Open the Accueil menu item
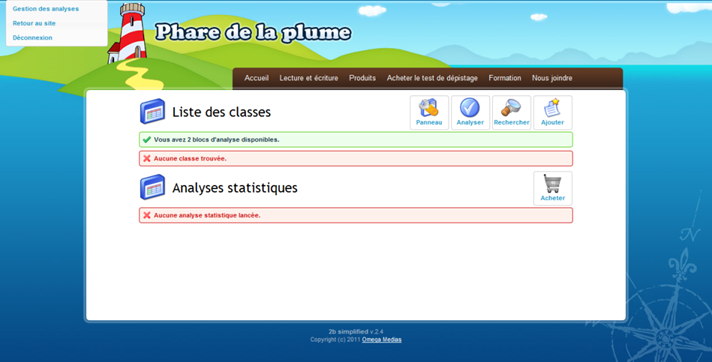This screenshot has width=712, height=362. coord(257,78)
